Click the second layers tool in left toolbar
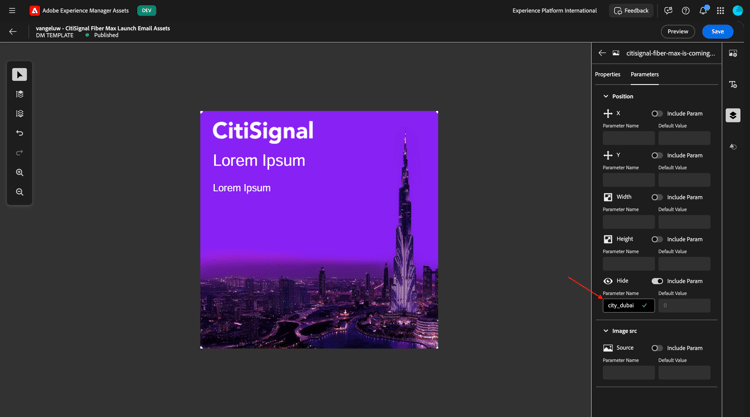 [x=20, y=94]
